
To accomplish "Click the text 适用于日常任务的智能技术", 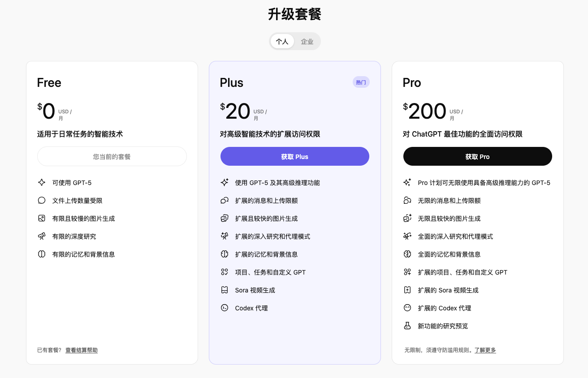I will point(80,134).
